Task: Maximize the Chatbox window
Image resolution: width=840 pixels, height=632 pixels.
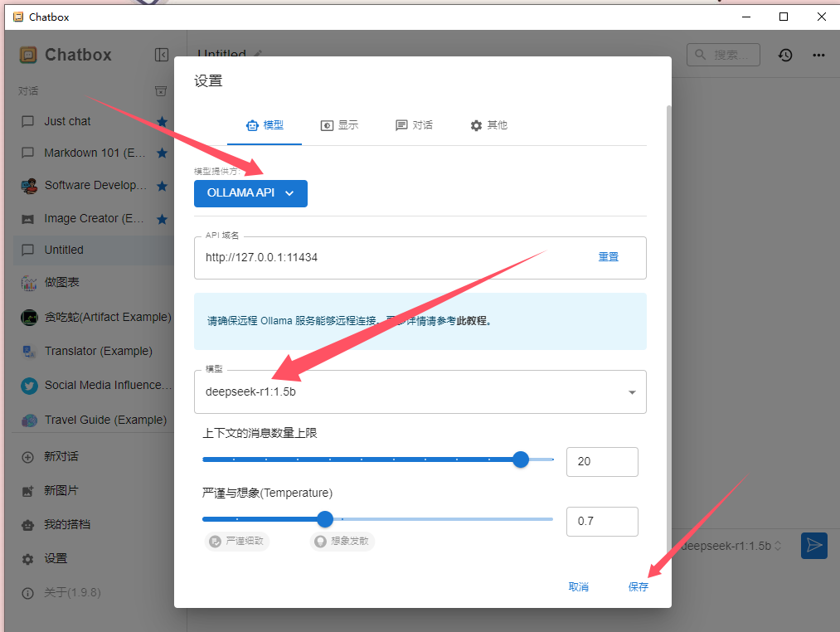Action: click(x=784, y=17)
